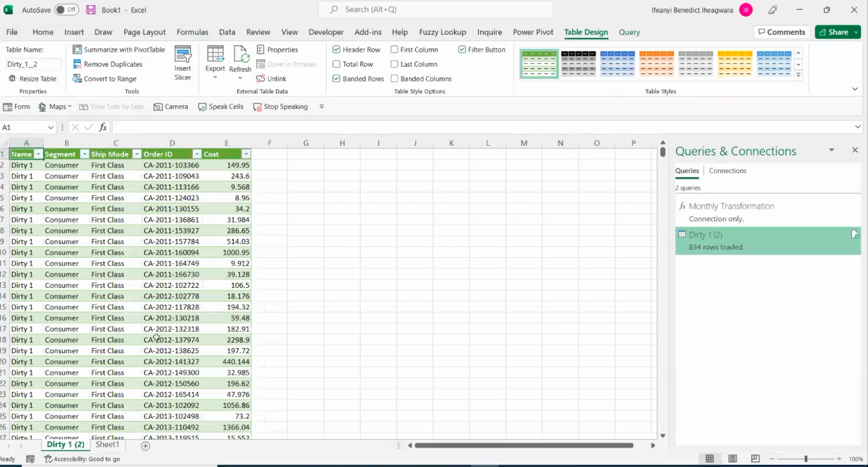Click the Save icon in title bar

91,10
